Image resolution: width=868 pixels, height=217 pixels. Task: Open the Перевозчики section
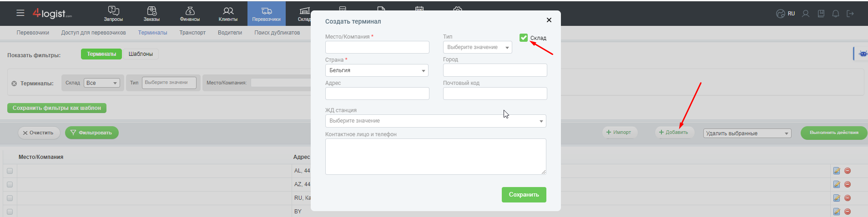point(267,14)
